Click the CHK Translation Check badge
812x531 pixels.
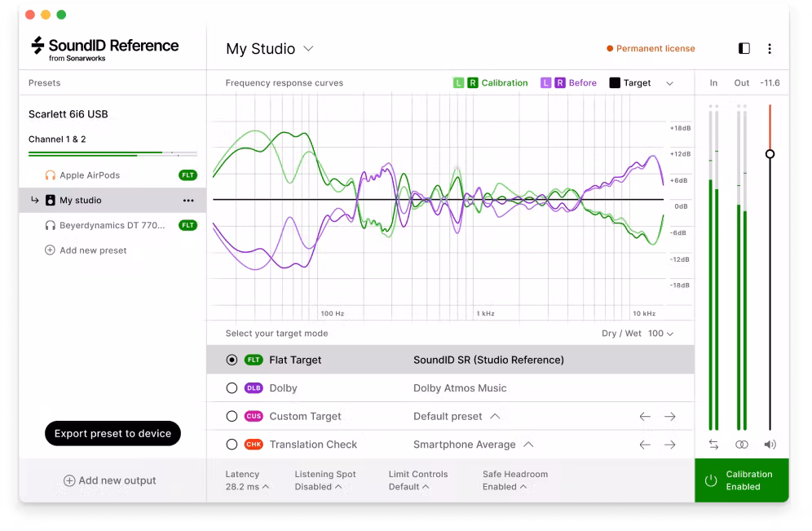(x=254, y=445)
